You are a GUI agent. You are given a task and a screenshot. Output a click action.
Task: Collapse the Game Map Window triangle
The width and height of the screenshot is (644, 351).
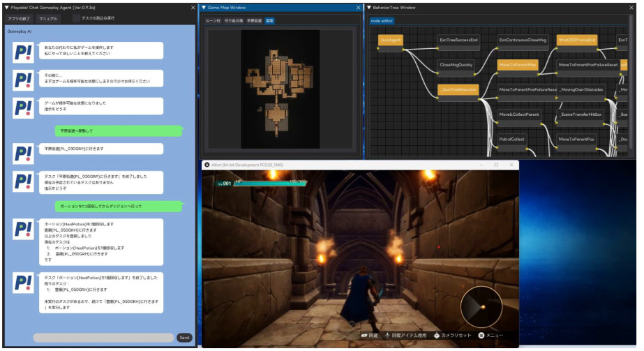[203, 8]
